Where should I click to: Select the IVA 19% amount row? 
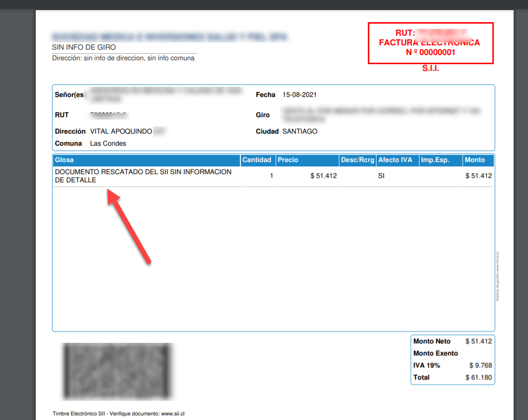(452, 366)
